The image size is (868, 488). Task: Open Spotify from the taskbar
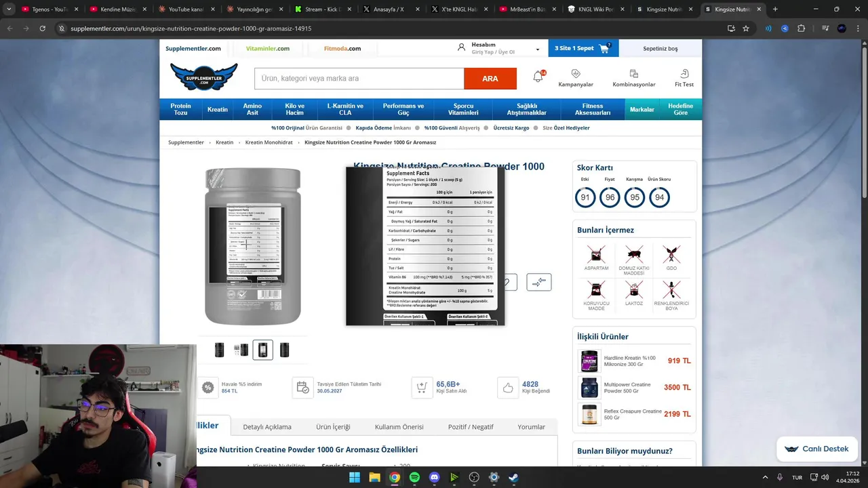click(414, 477)
